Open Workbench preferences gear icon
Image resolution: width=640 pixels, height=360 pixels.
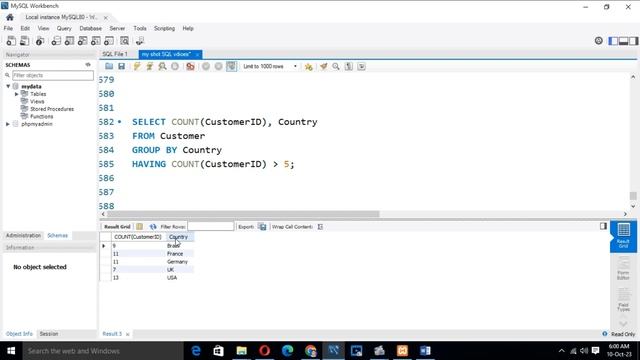coord(598,40)
